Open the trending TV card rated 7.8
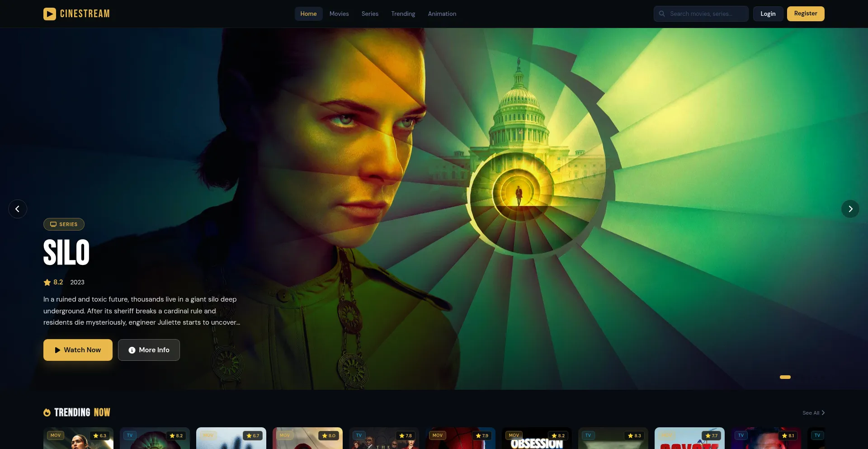868x449 pixels. coord(384,438)
